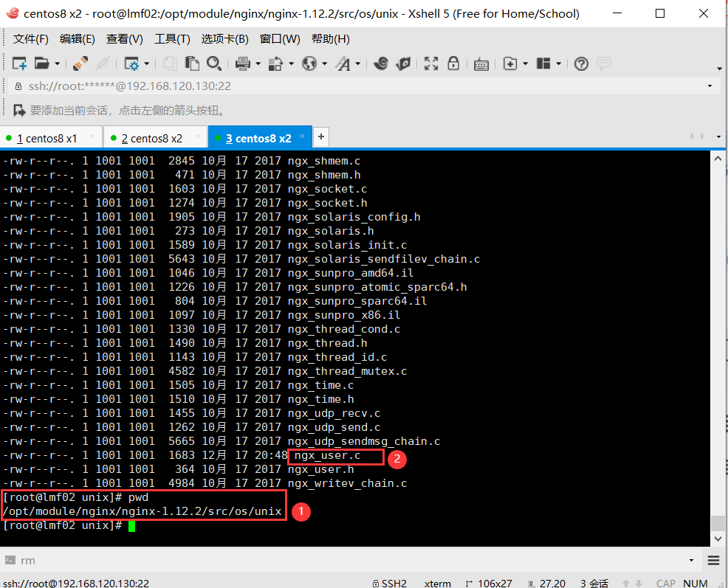Screen dimensions: 728x588
Task: Toggle the NUM indicator in the status bar
Action: pos(695,583)
